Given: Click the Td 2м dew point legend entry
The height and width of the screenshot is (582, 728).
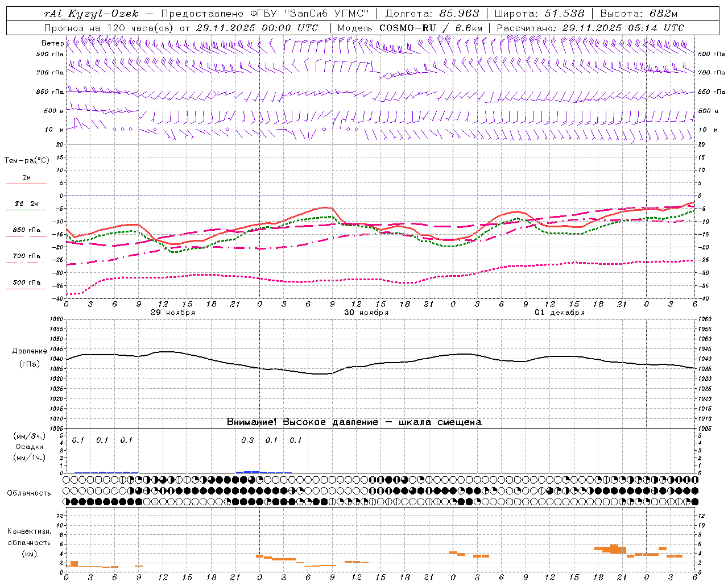Looking at the screenshot, I should (x=27, y=203).
